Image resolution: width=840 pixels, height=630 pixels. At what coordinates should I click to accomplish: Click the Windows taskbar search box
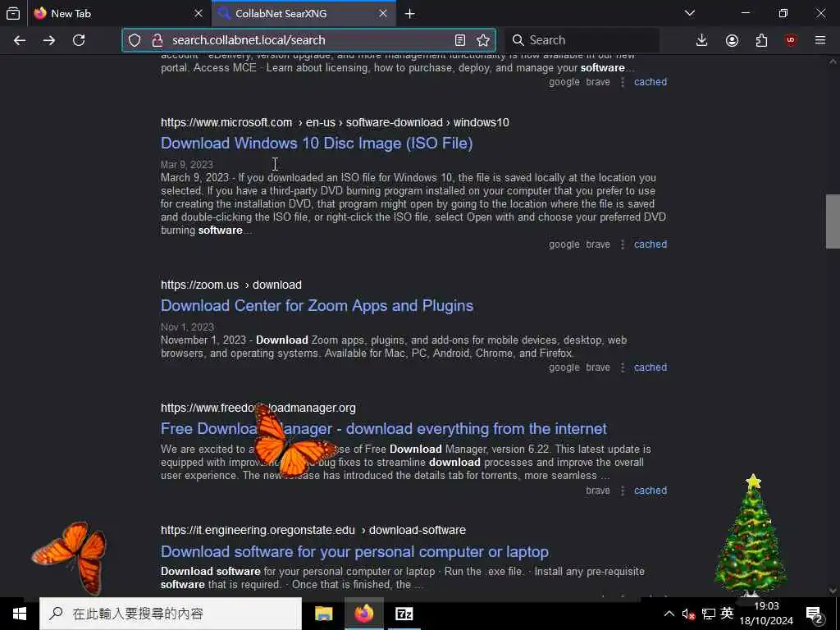[171, 614]
